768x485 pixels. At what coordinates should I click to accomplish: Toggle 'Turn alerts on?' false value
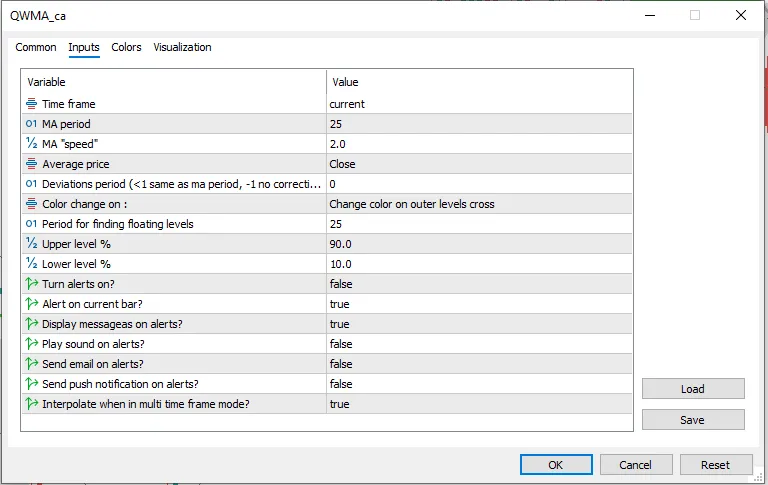[x=479, y=284]
